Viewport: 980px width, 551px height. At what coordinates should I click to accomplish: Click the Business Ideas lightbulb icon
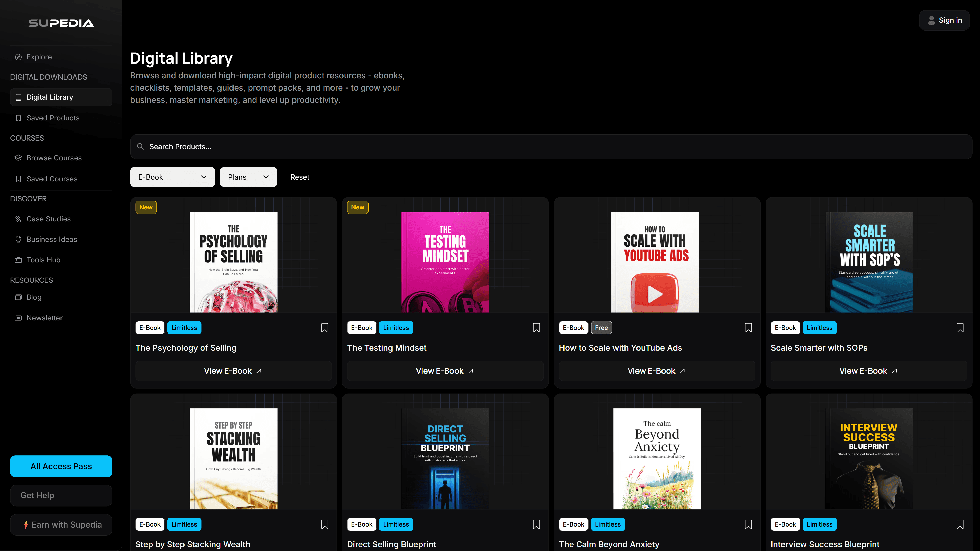(18, 239)
